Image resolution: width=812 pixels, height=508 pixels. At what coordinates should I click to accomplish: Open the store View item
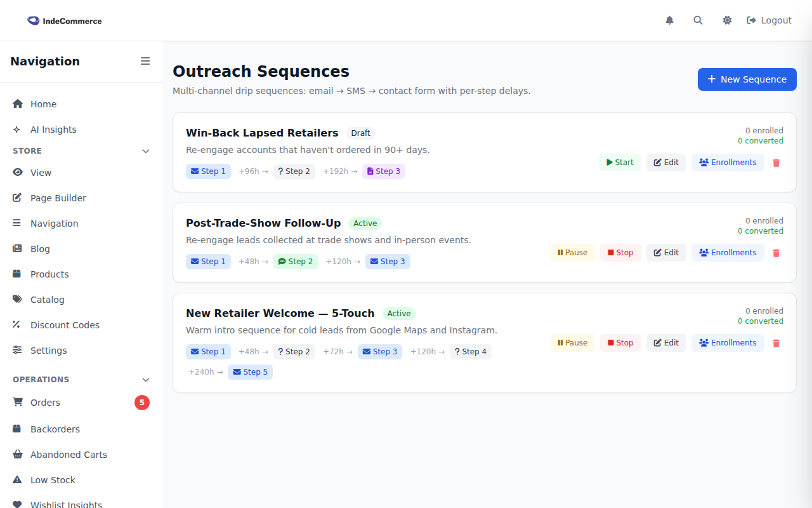(81, 173)
